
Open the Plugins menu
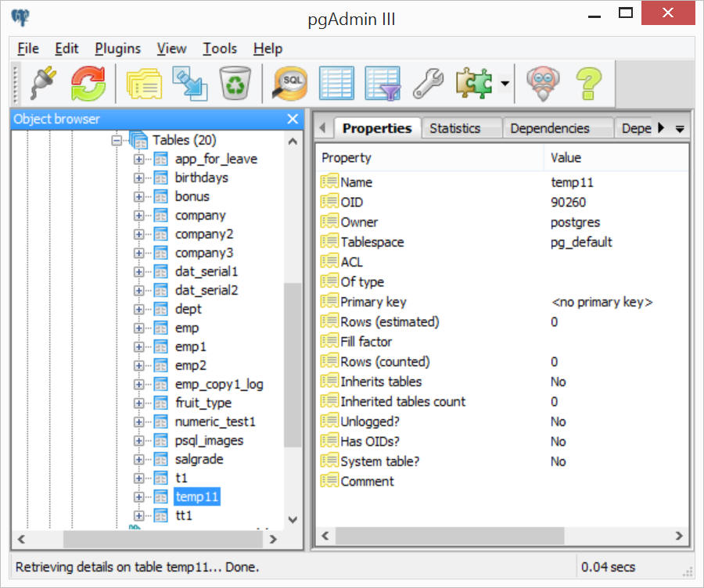click(117, 48)
